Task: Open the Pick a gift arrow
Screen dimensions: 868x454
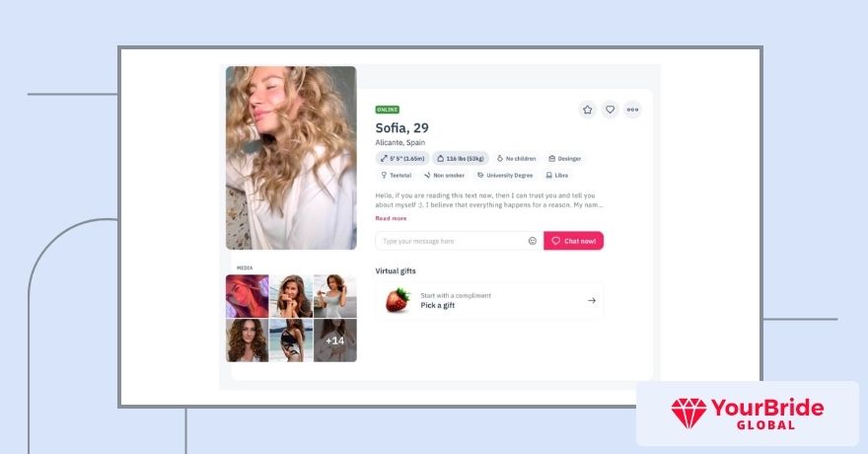Action: 592,301
